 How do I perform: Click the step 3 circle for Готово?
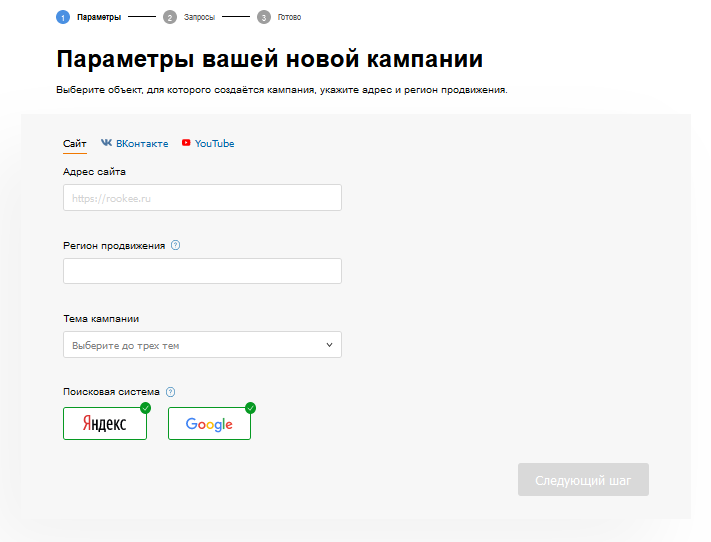tap(263, 17)
